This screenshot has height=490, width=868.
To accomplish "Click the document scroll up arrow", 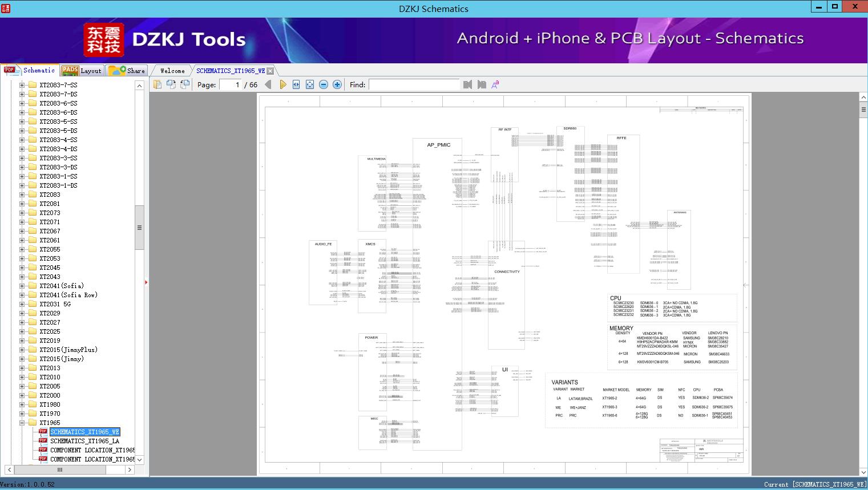I will click(863, 98).
